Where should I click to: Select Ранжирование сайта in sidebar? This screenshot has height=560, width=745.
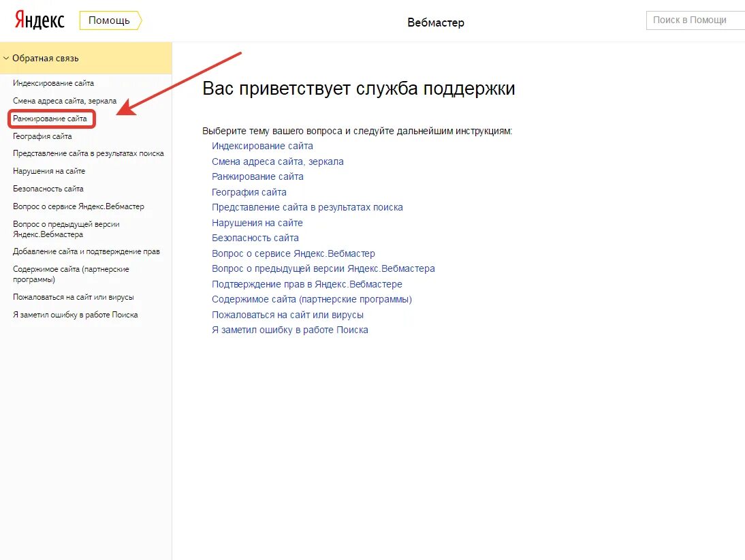50,119
